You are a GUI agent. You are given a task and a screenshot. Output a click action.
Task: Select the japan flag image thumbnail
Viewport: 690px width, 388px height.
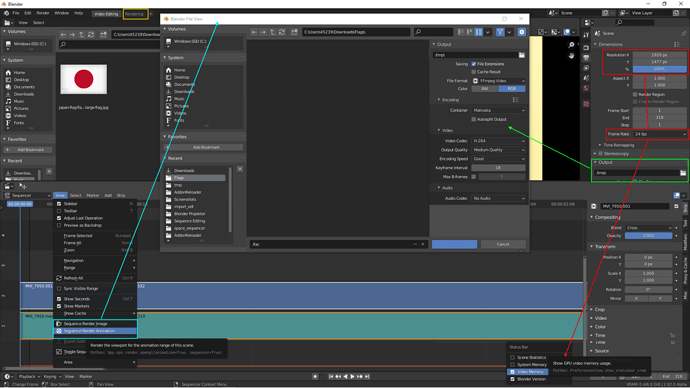pyautogui.click(x=84, y=79)
